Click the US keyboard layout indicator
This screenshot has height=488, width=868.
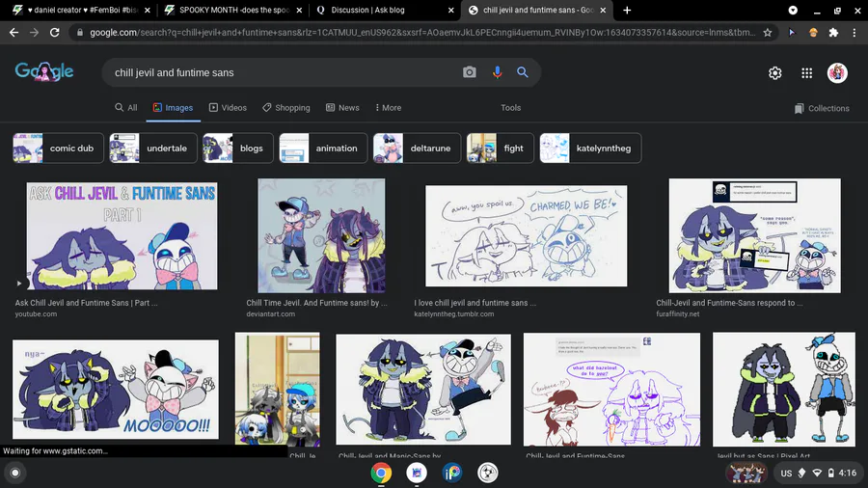(x=786, y=474)
